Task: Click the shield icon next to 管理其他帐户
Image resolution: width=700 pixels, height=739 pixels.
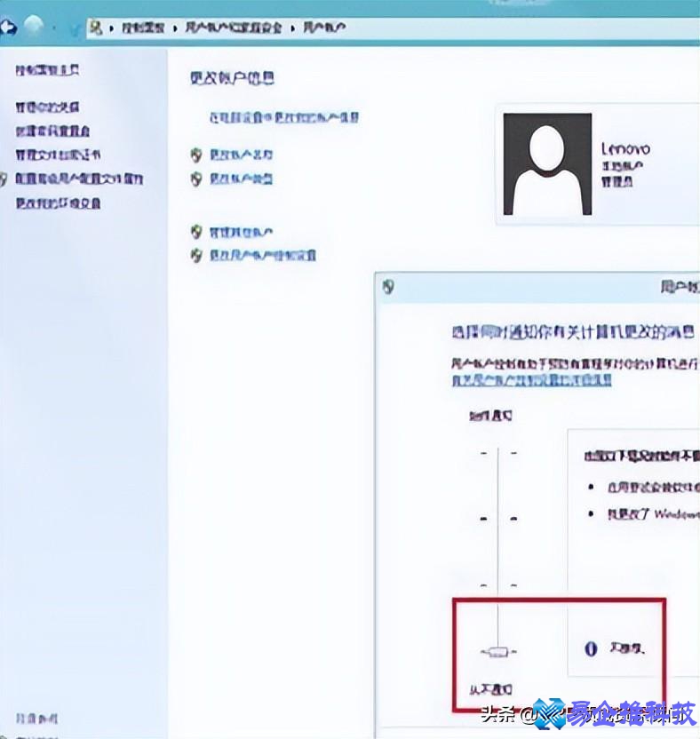Action: pos(196,232)
